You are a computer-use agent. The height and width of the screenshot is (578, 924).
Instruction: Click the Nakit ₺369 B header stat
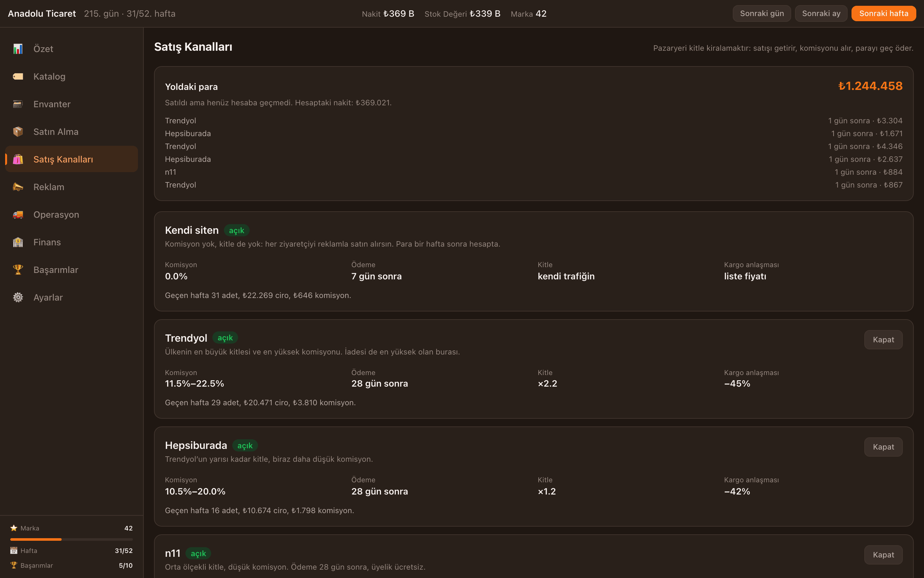pyautogui.click(x=388, y=14)
